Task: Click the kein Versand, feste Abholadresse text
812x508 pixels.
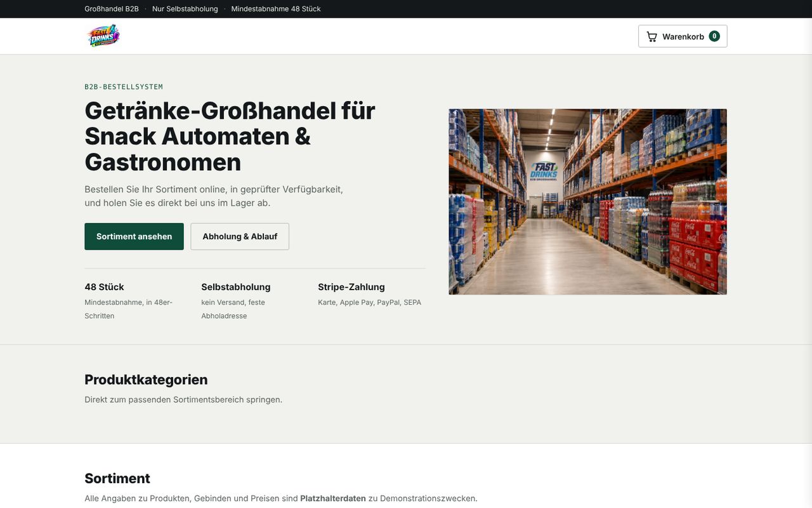Action: point(233,309)
